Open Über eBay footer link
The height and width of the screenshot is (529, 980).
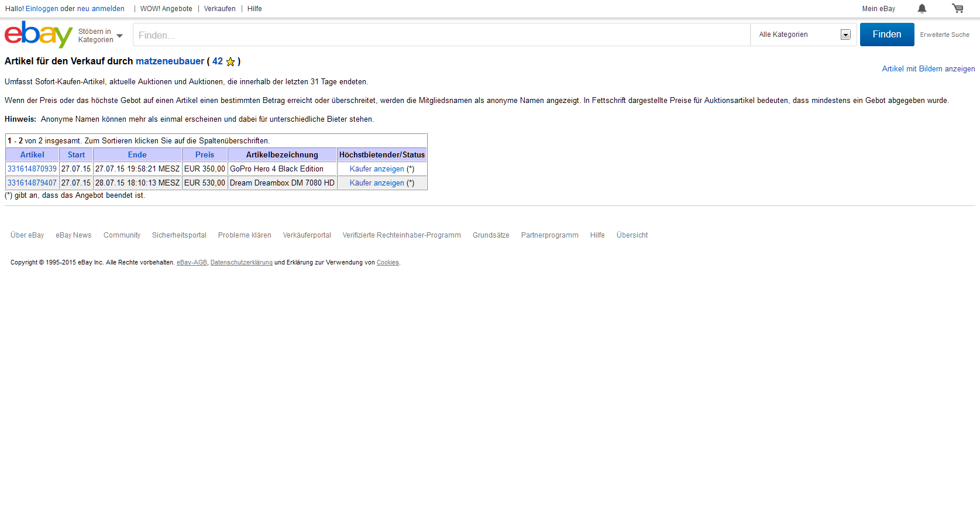(x=27, y=235)
